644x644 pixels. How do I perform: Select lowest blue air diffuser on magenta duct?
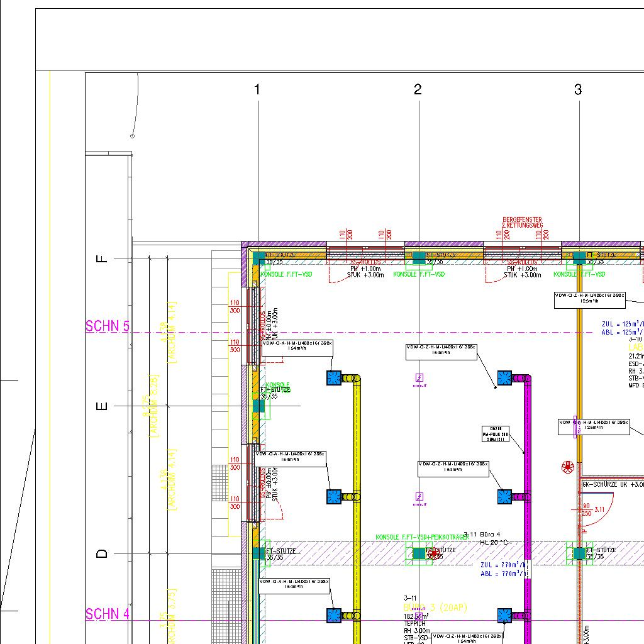coord(505,615)
